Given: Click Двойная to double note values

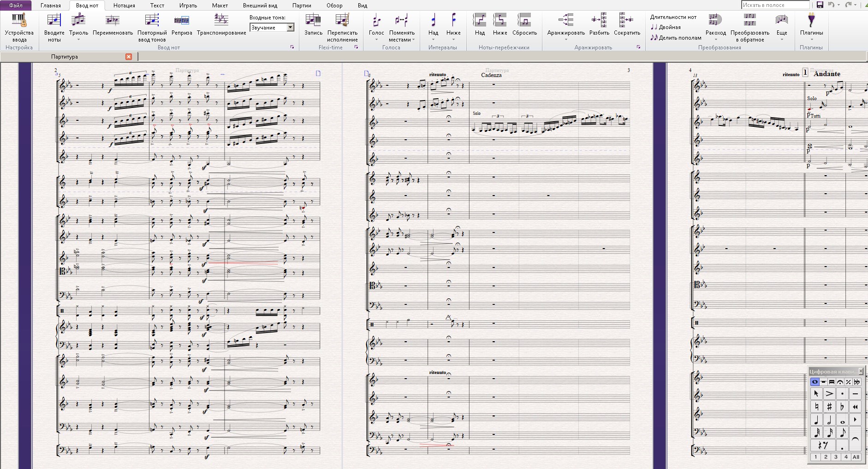Looking at the screenshot, I should (666, 27).
